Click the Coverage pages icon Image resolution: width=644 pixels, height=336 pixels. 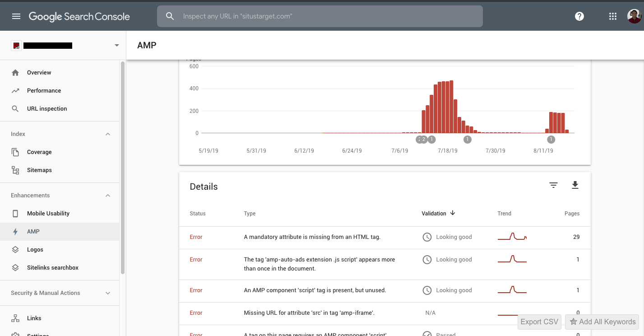[x=15, y=152]
